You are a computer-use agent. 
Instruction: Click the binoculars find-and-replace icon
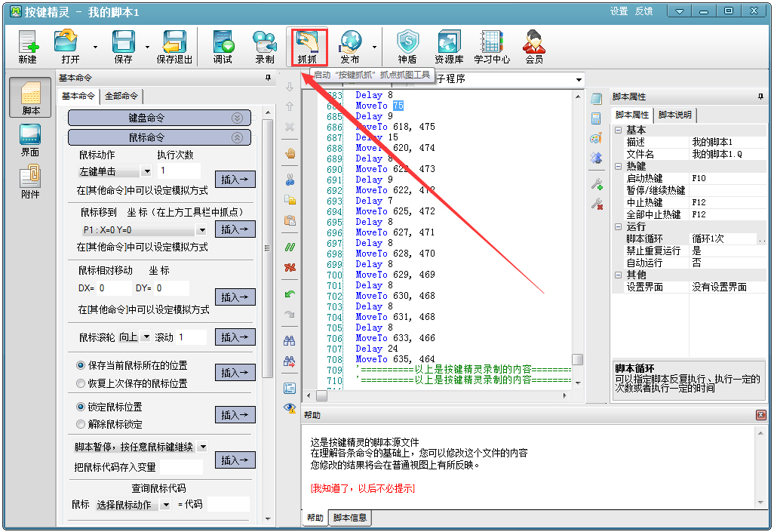pos(290,361)
